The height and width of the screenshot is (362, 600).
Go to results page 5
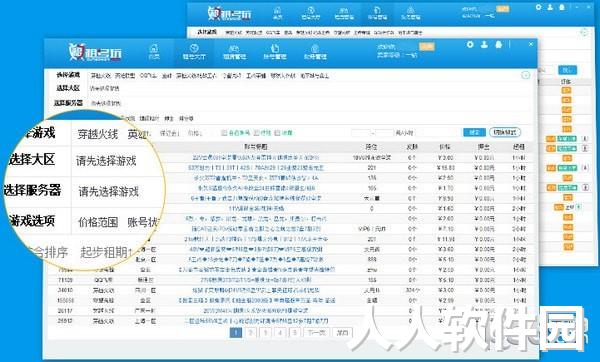(x=295, y=332)
